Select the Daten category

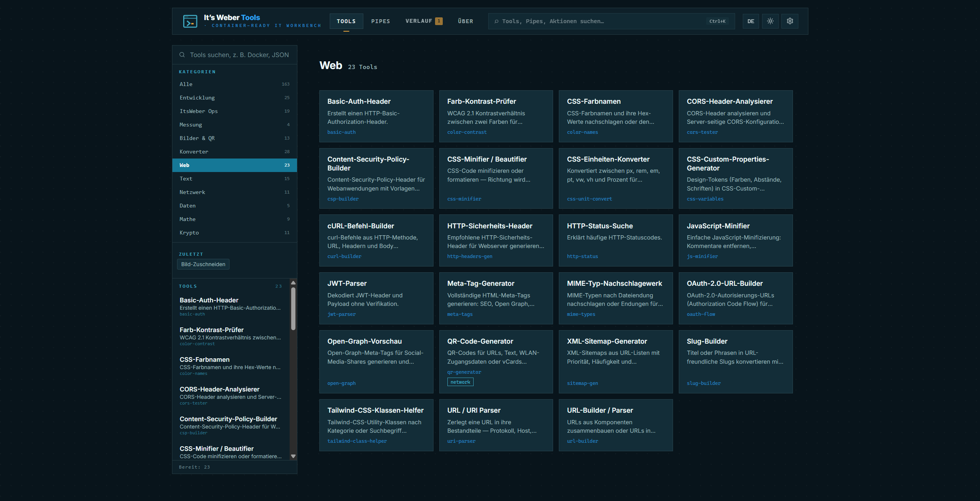click(234, 206)
